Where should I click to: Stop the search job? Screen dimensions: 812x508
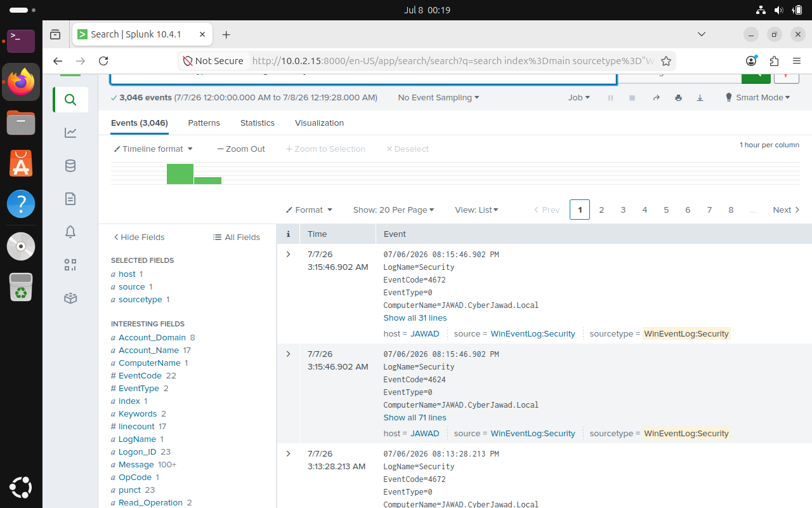click(632, 98)
